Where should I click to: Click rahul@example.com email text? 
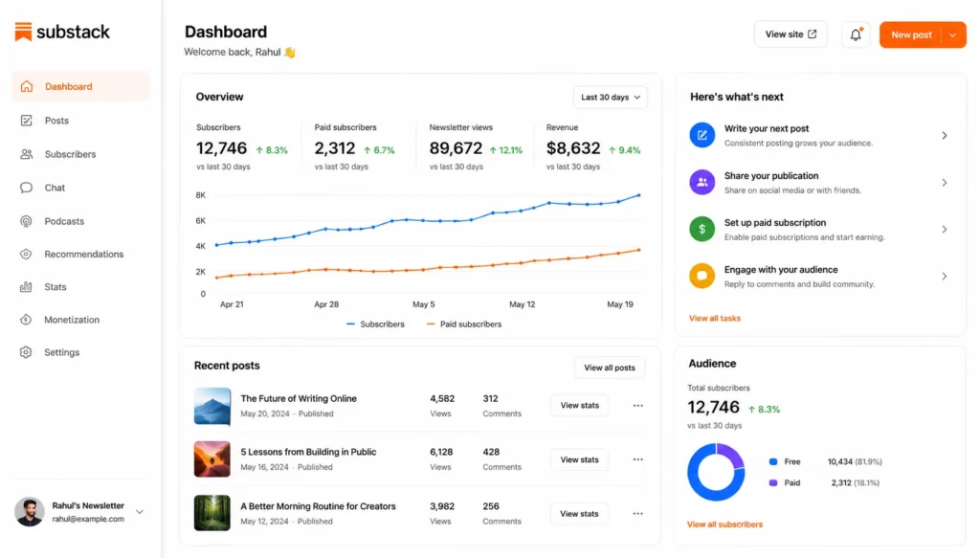coord(88,519)
